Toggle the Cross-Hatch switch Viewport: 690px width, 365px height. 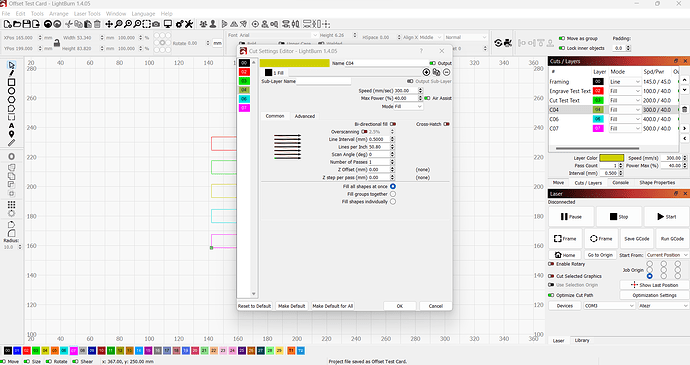[447, 124]
